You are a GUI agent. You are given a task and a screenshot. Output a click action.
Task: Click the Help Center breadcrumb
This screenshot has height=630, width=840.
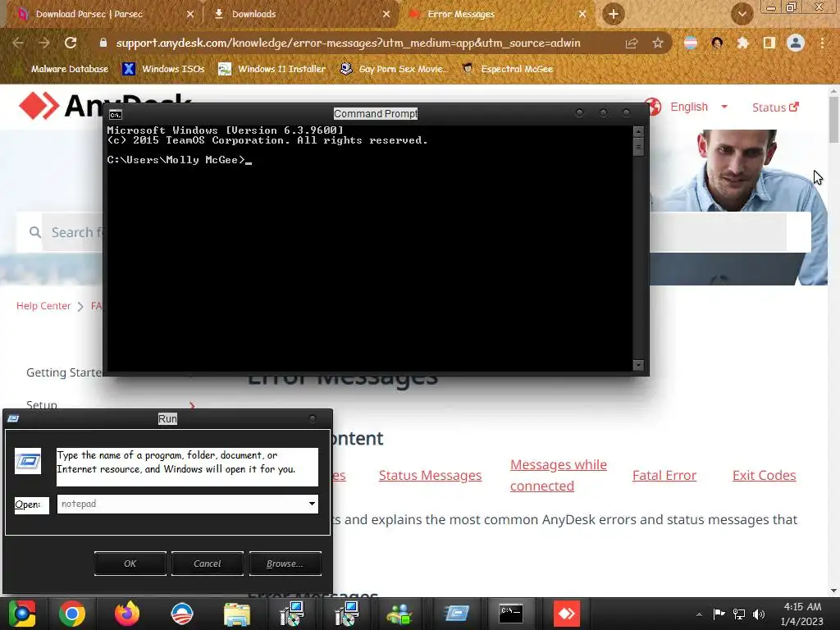pyautogui.click(x=43, y=306)
